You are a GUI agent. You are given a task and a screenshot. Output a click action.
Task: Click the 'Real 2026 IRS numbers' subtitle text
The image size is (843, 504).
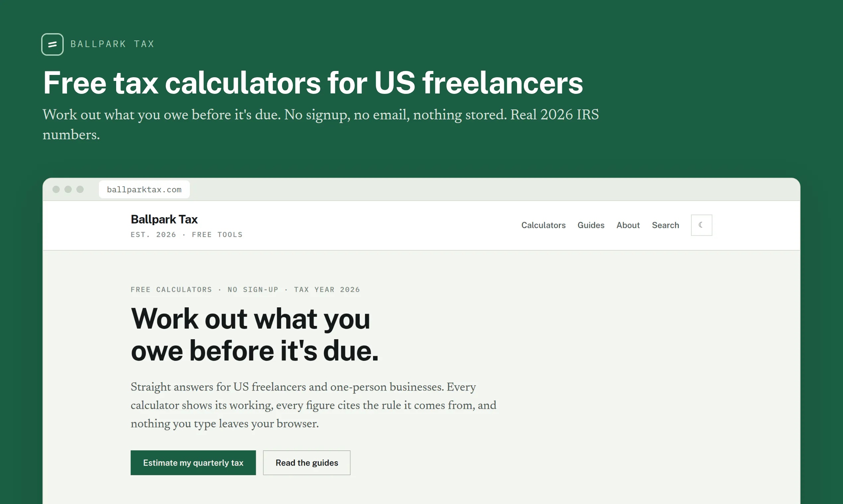tap(321, 124)
